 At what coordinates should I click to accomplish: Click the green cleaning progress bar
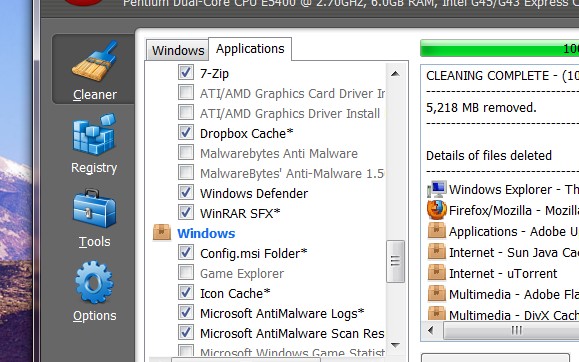500,48
